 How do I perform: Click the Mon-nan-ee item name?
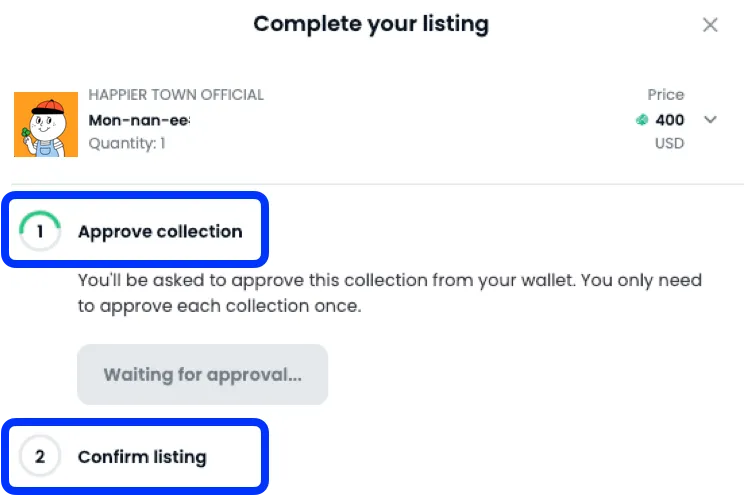coord(139,120)
